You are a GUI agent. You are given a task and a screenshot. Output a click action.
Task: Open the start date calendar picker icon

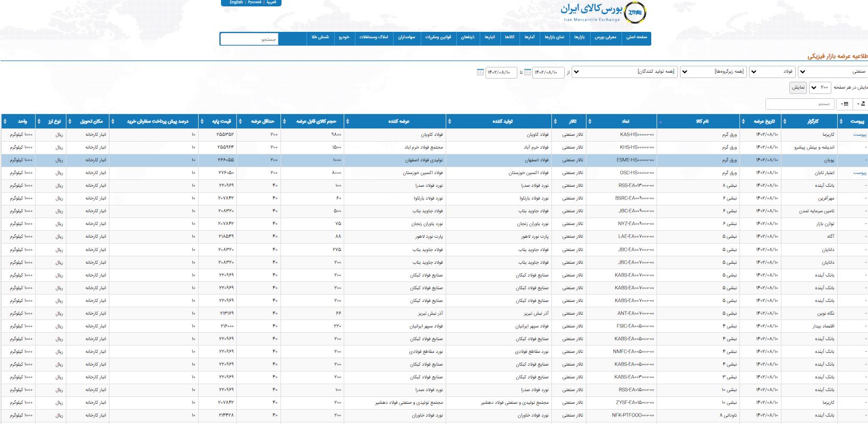(x=528, y=72)
